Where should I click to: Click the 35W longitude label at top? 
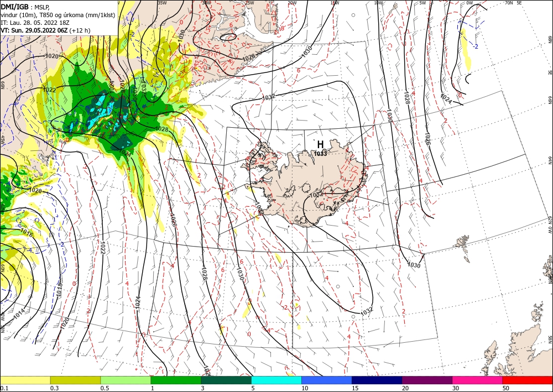162,3
